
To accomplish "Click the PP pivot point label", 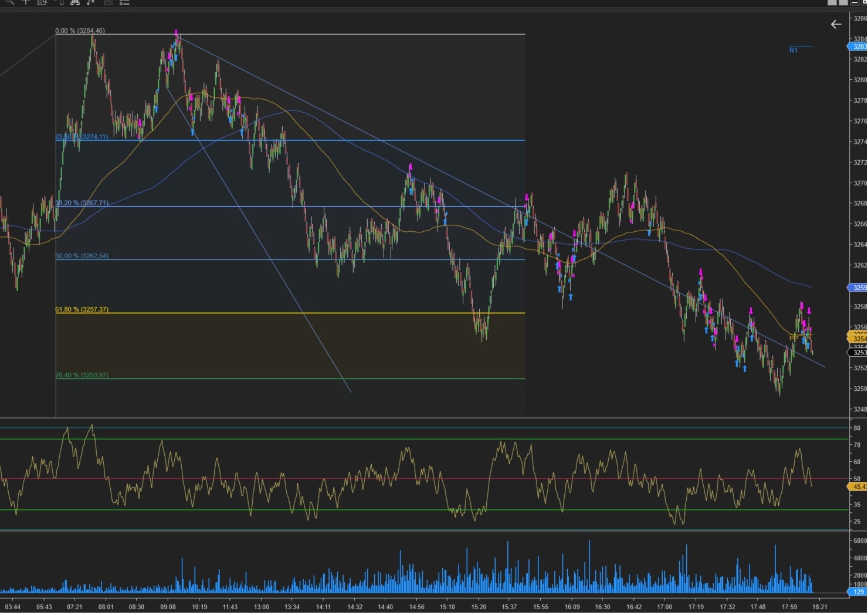I will coord(794,337).
